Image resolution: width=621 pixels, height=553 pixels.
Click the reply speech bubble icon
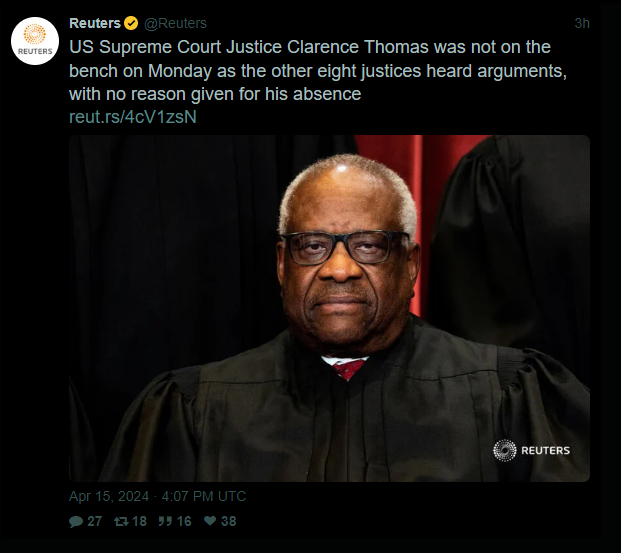click(x=76, y=521)
